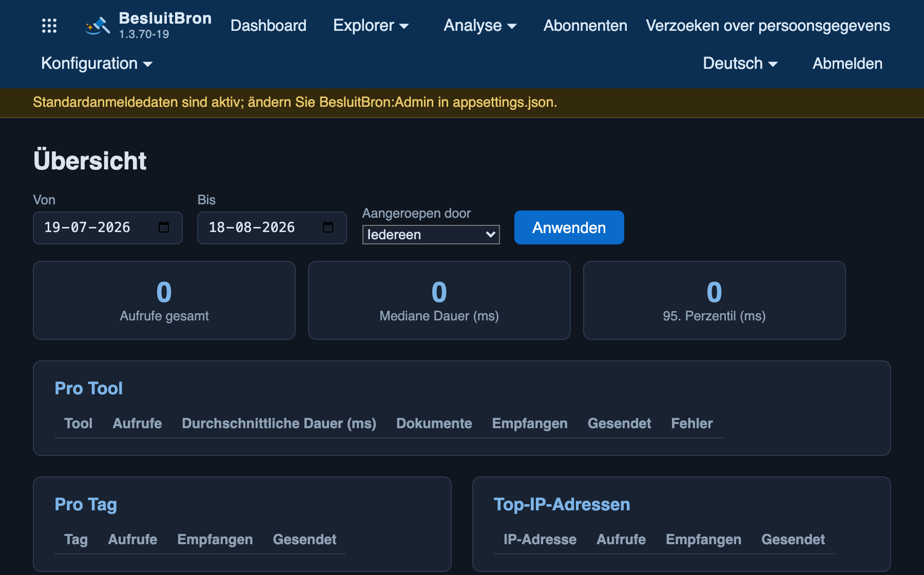Open Verzoeken over persoonsgegevens
924x575 pixels.
click(768, 26)
